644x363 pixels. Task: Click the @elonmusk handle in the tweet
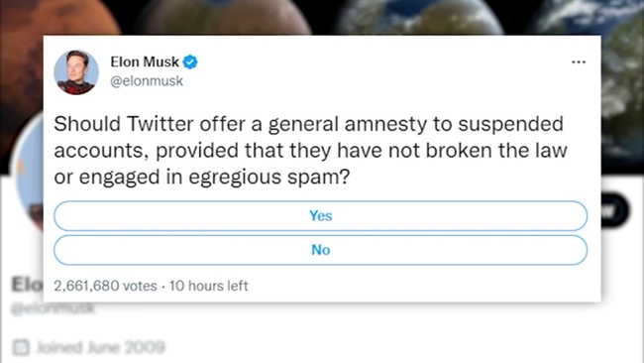147,81
